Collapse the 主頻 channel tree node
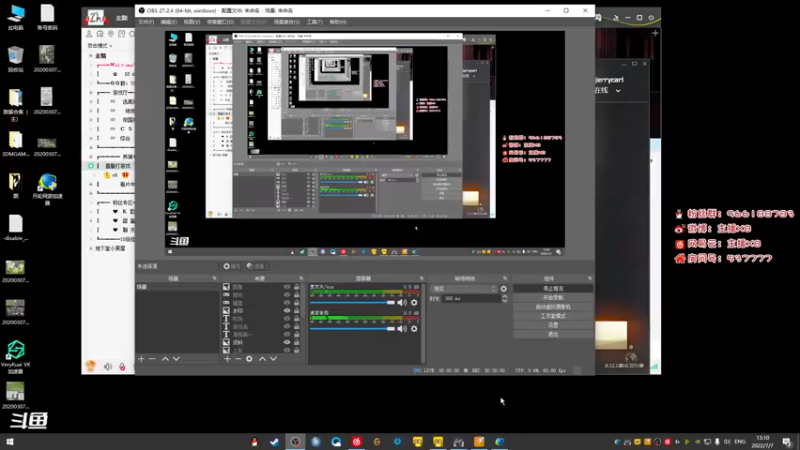Viewport: 800px width, 450px height. 91,56
